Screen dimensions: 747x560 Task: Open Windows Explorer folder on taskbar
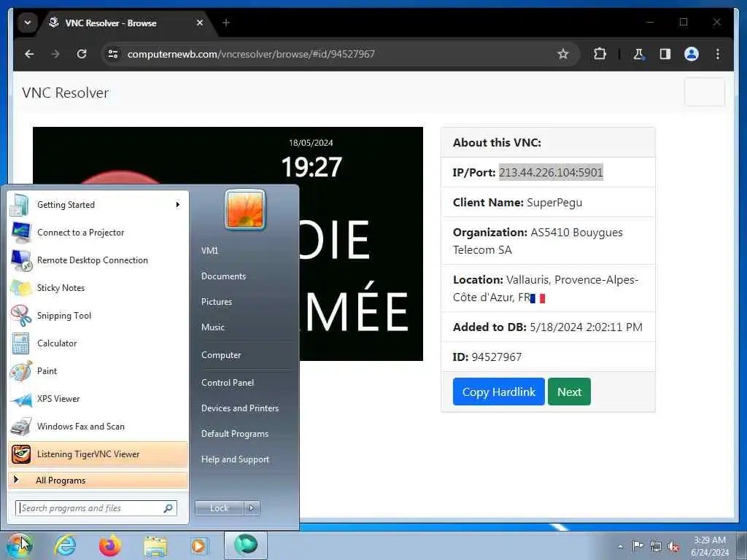pyautogui.click(x=155, y=545)
